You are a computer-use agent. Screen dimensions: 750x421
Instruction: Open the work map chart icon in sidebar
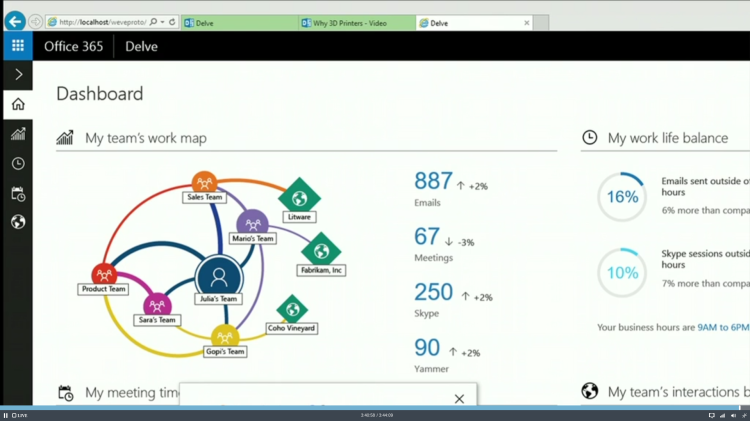click(x=18, y=134)
